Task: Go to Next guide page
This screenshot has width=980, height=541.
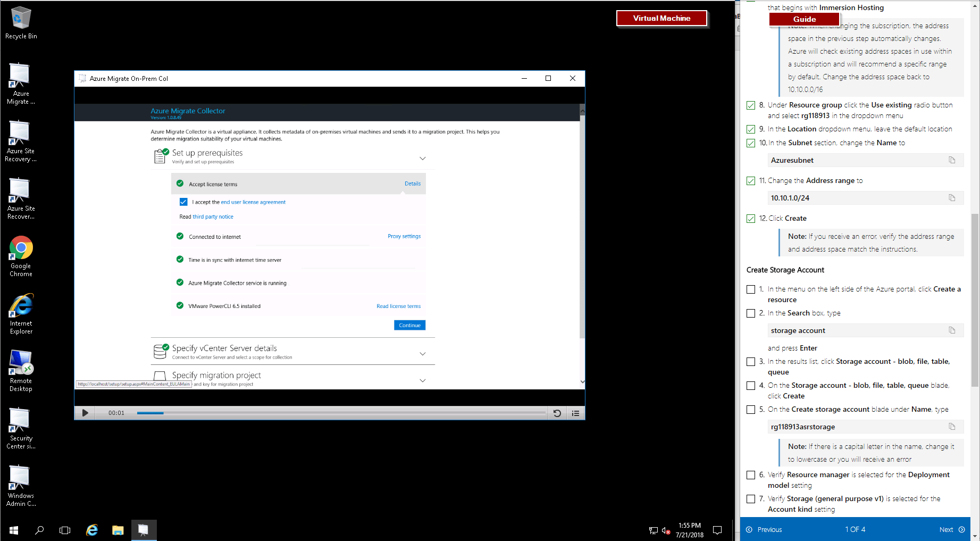Action: (952, 529)
